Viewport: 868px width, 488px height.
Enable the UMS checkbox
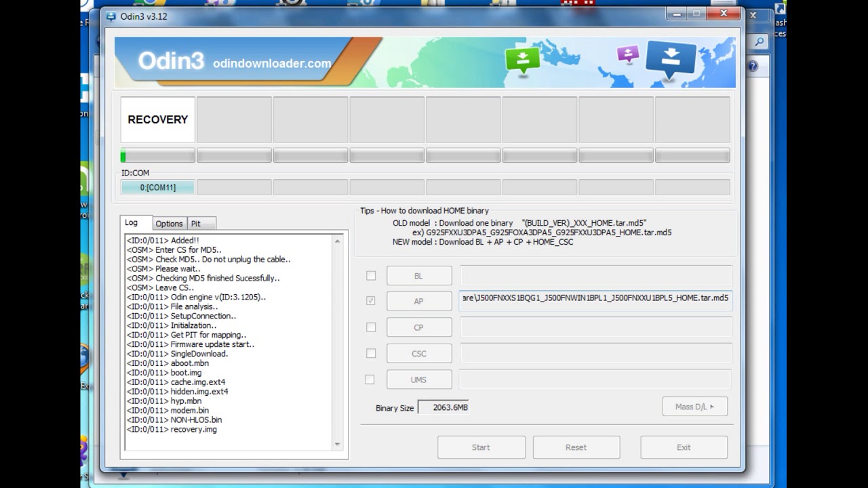[x=370, y=380]
